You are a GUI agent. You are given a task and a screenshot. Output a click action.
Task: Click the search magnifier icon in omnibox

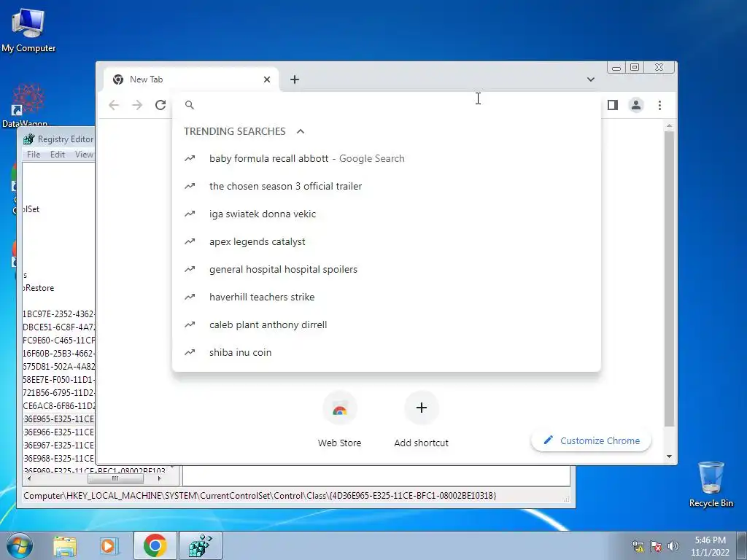tap(190, 105)
